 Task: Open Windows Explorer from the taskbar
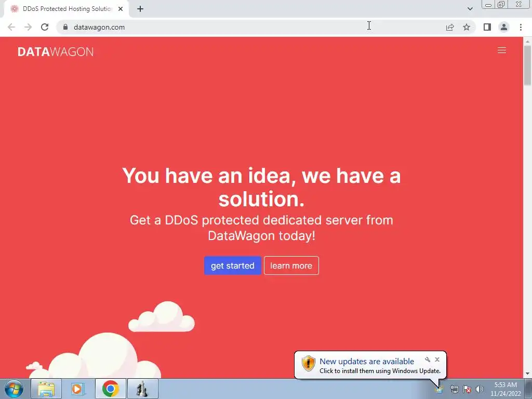click(x=46, y=389)
